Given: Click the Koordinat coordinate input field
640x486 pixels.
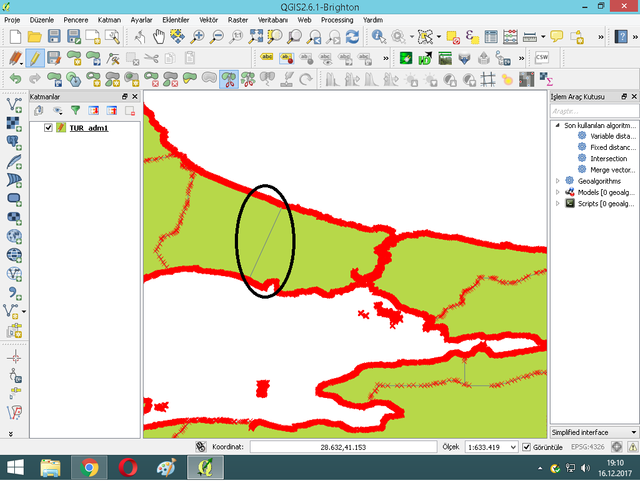Looking at the screenshot, I should coord(343,447).
